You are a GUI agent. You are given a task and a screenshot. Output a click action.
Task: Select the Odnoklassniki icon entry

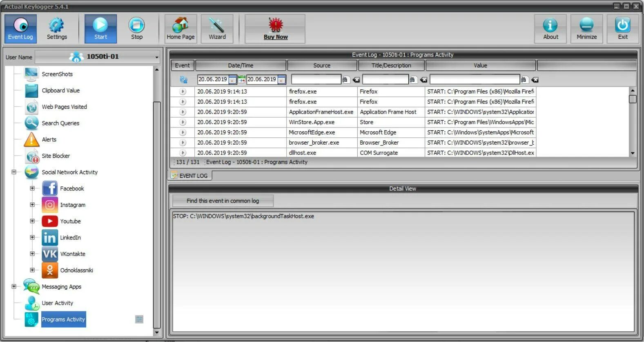coord(50,270)
